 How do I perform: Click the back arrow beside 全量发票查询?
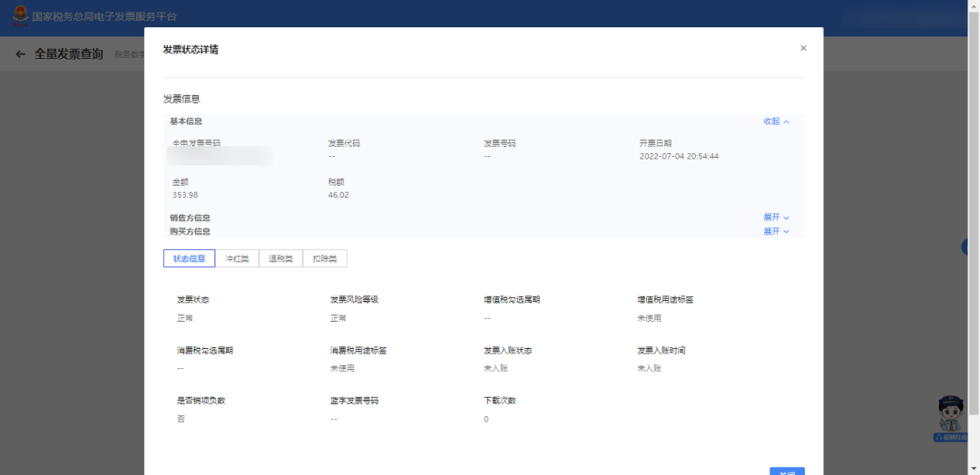click(x=21, y=54)
